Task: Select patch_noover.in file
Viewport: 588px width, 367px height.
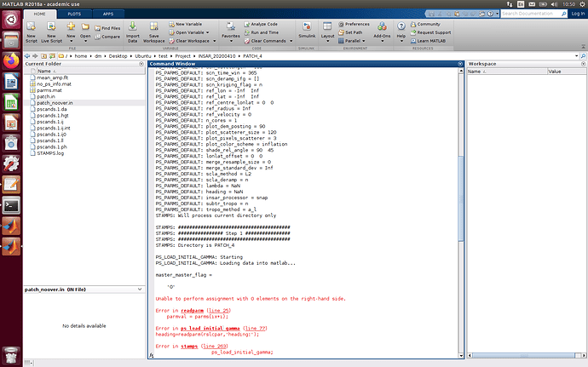Action: point(55,103)
